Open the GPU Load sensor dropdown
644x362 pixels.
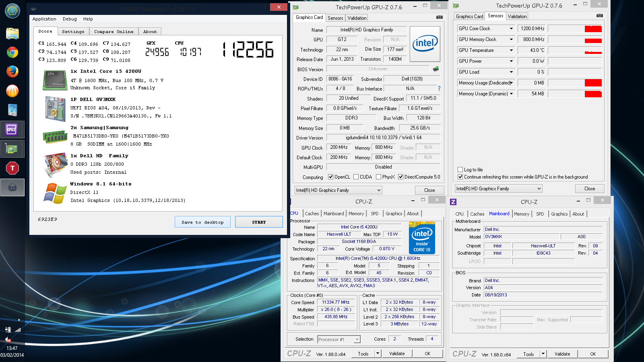[x=511, y=72]
